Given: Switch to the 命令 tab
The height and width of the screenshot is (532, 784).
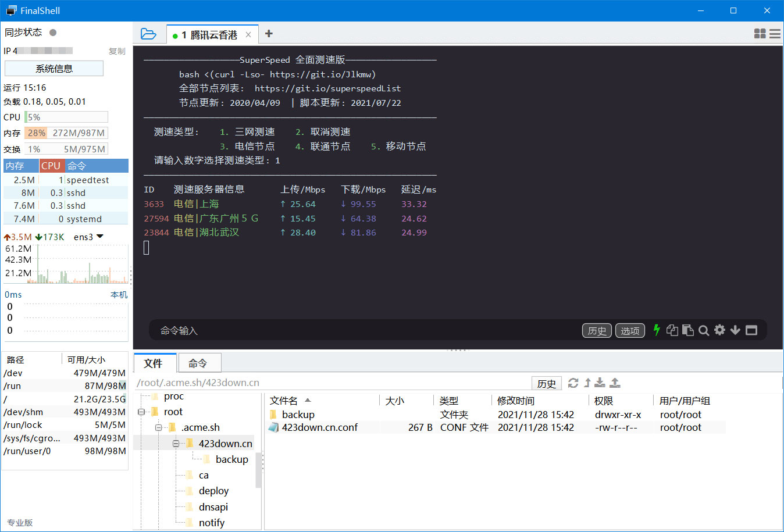Looking at the screenshot, I should (x=199, y=362).
